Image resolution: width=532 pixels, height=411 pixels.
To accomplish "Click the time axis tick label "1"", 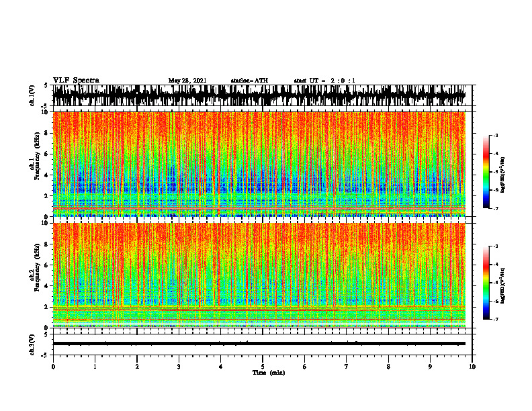I will point(95,367).
